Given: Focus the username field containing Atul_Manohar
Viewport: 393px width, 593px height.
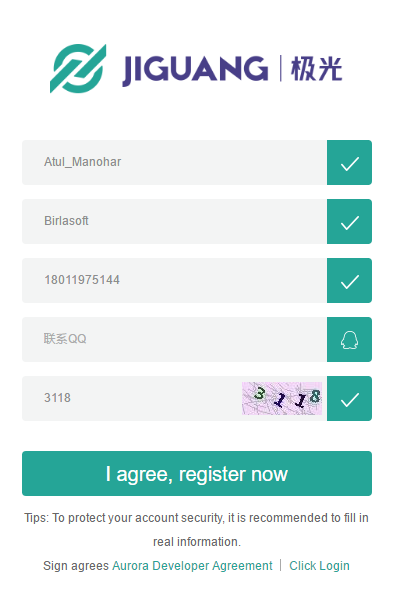Looking at the screenshot, I should coord(174,163).
